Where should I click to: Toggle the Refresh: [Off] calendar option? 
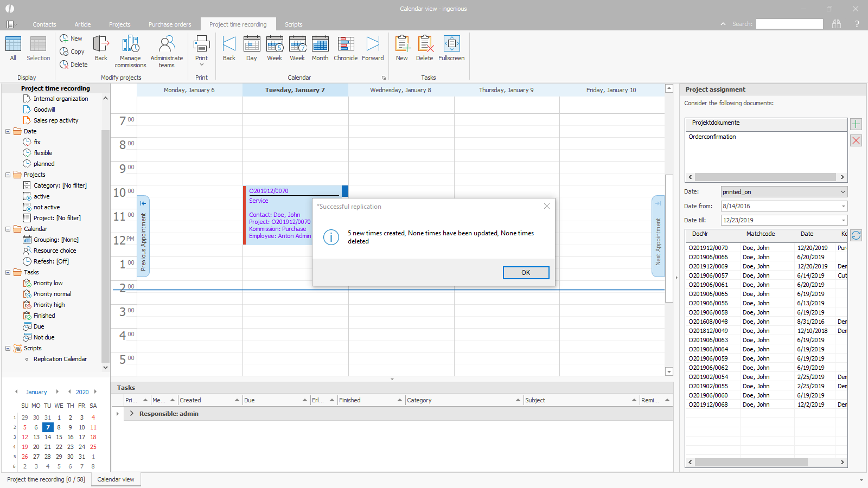(51, 261)
